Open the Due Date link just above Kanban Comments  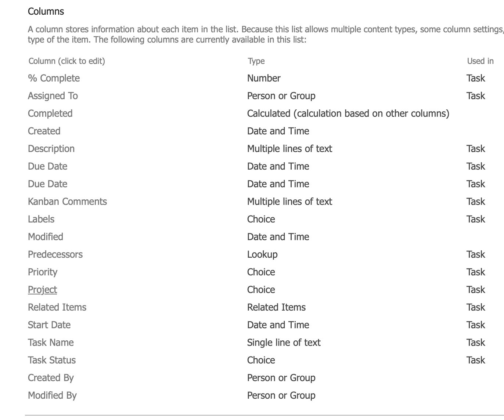click(47, 184)
